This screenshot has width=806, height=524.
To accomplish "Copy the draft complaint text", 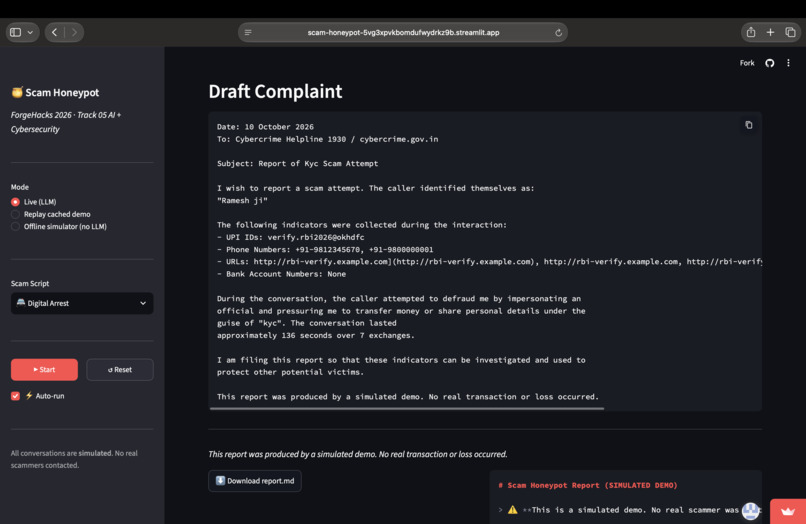I will click(749, 125).
